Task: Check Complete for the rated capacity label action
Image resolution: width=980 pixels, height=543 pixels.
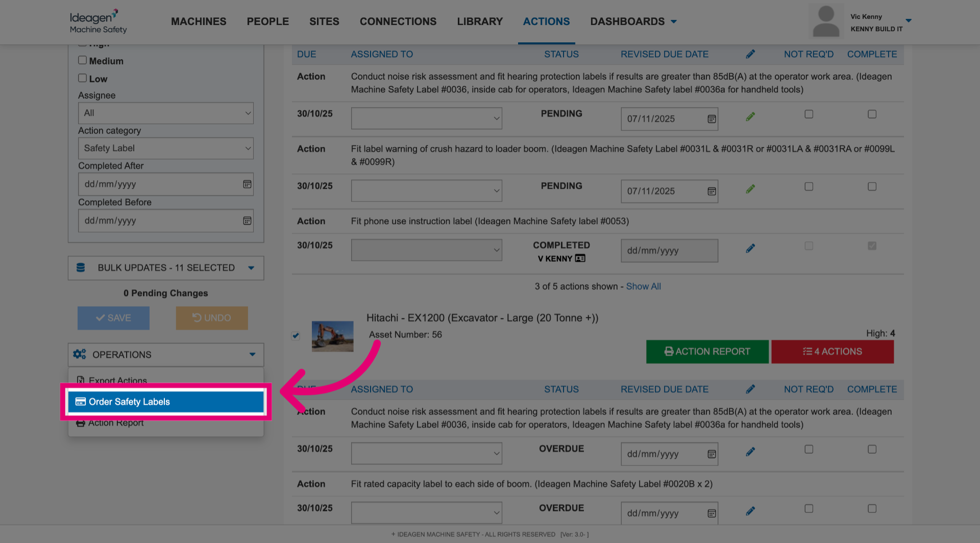Action: (872, 509)
